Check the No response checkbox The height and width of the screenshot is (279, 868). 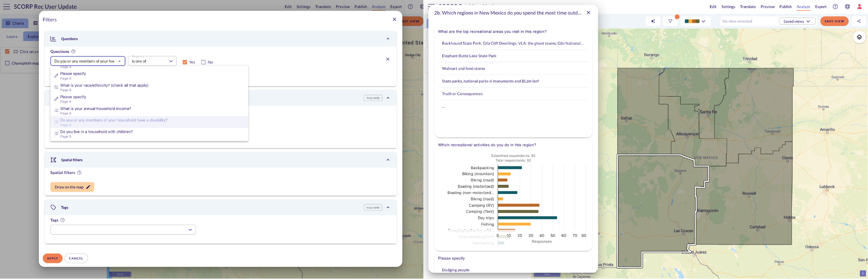[x=203, y=62]
